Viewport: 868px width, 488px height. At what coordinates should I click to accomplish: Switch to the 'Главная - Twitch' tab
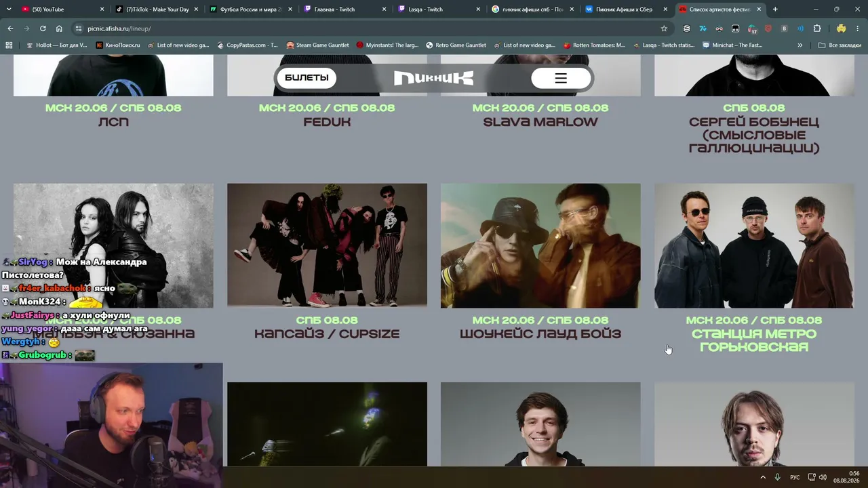coord(344,9)
